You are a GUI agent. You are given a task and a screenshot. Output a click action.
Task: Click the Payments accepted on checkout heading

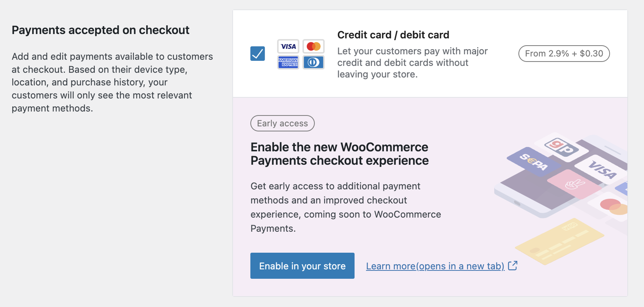tap(100, 30)
